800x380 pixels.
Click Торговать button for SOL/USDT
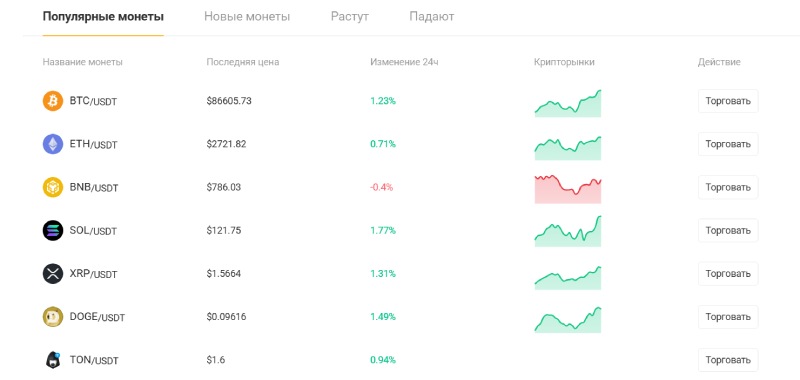coord(728,231)
